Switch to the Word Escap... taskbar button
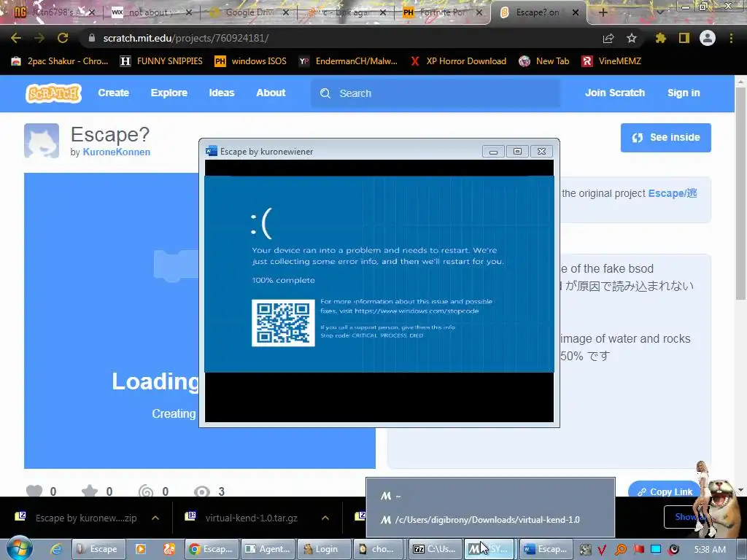 coord(545,549)
